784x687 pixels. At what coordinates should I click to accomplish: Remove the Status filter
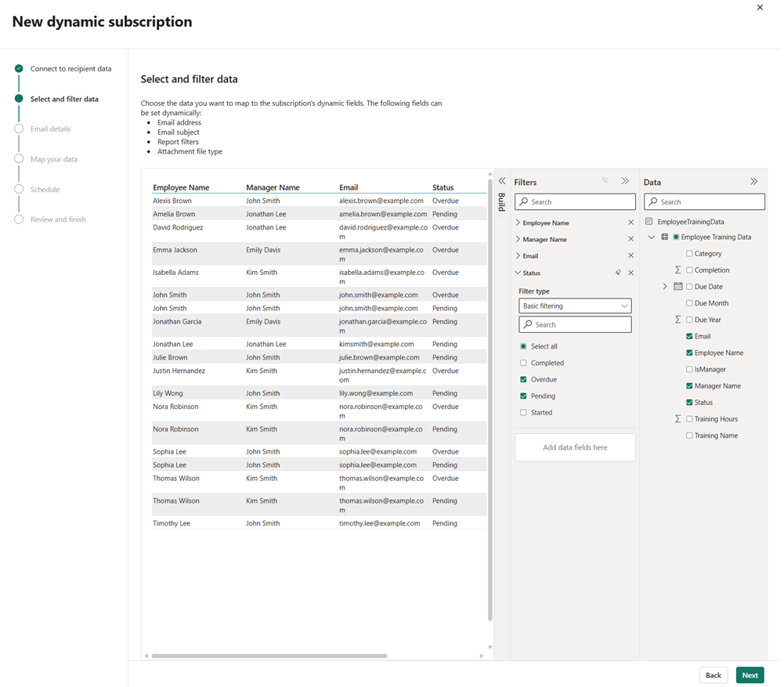pyautogui.click(x=631, y=273)
